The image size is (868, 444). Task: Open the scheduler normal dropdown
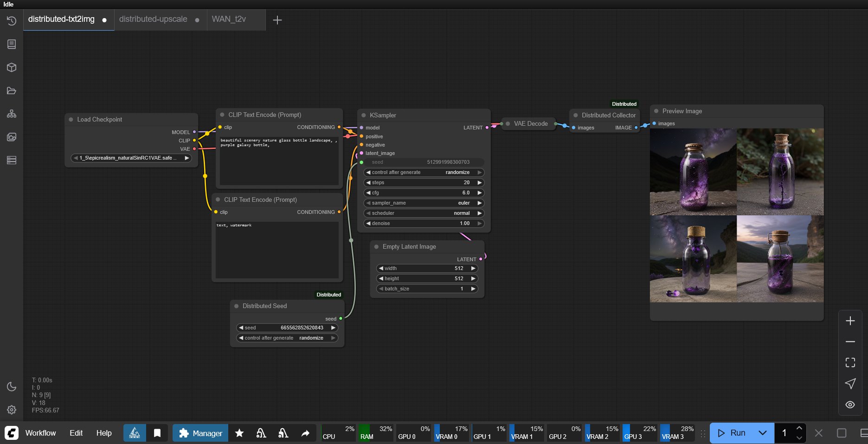pos(423,213)
